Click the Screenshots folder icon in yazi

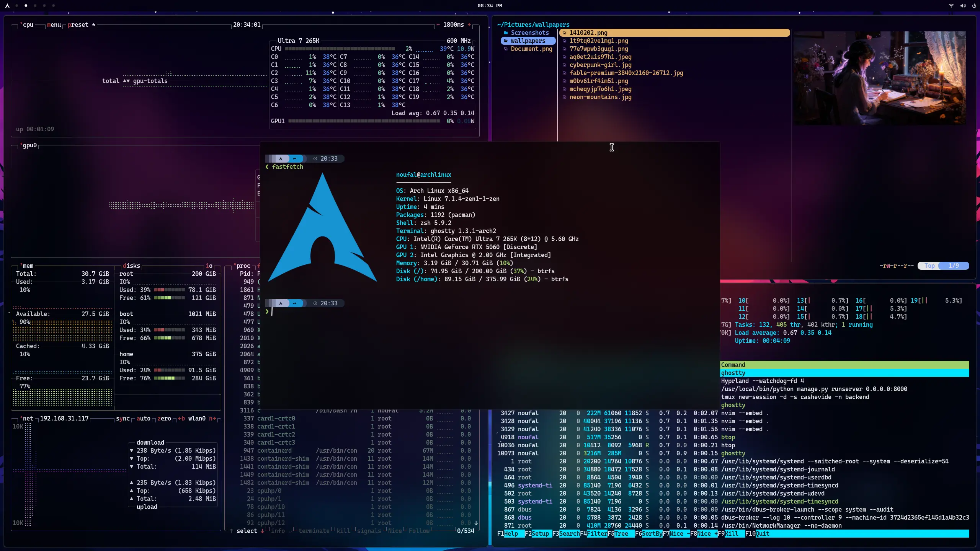(506, 33)
